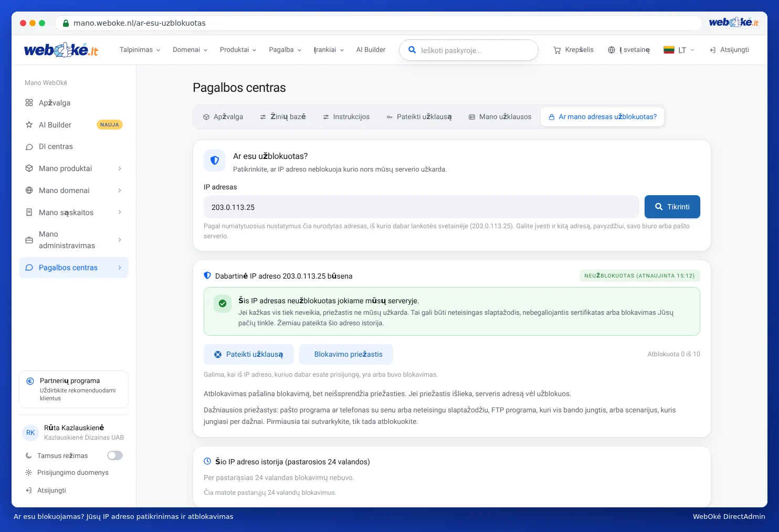Click the AI Builder star icon in sidebar
Screen dimensions: 779x532
29,125
